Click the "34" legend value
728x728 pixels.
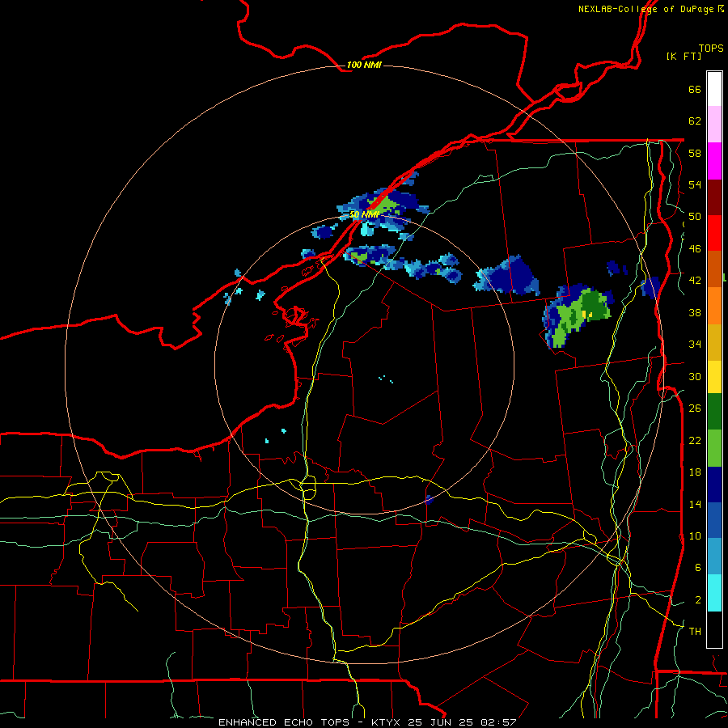tap(695, 345)
